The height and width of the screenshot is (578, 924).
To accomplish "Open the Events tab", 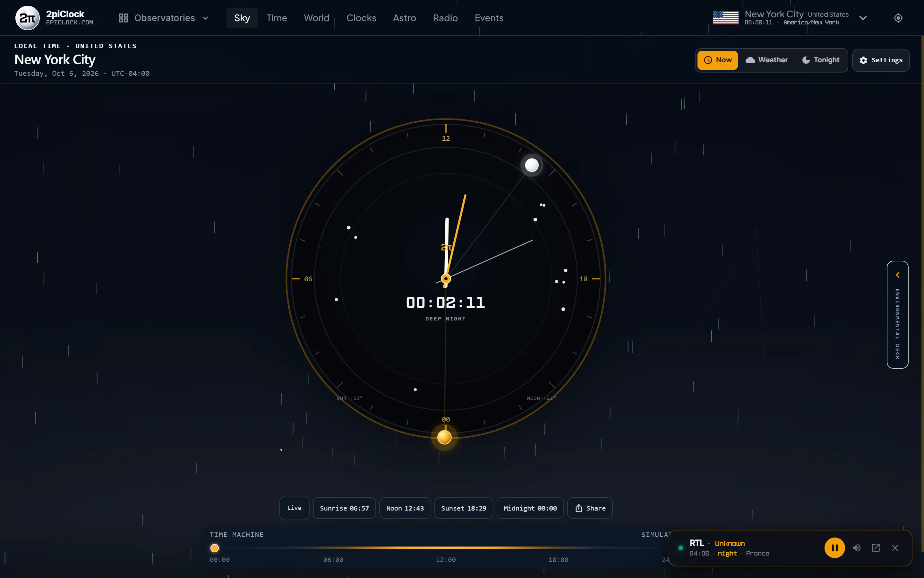I will 489,18.
